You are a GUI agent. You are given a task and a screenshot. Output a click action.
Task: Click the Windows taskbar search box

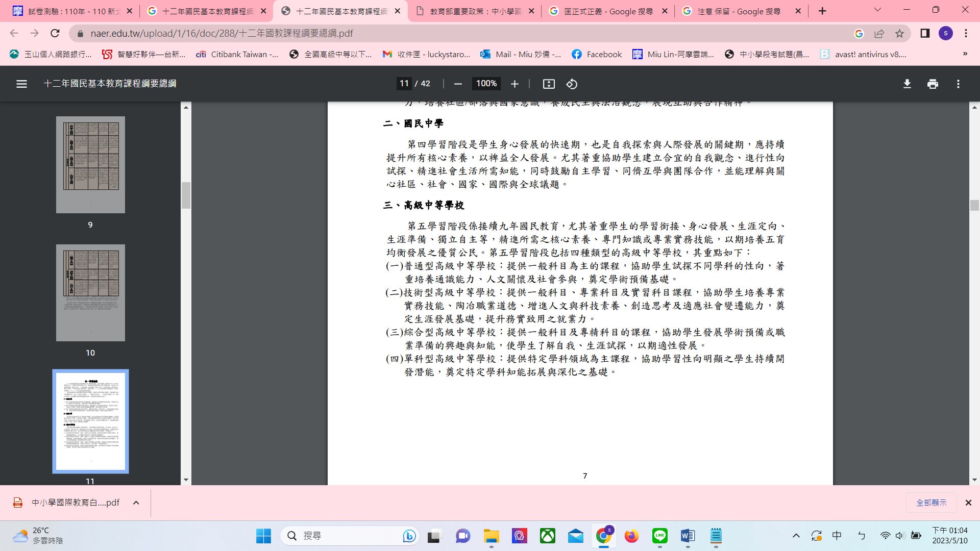coord(351,536)
